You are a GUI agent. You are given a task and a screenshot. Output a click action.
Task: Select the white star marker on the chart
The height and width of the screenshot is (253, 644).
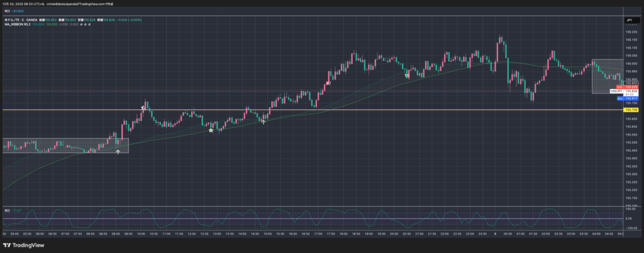[x=211, y=130]
